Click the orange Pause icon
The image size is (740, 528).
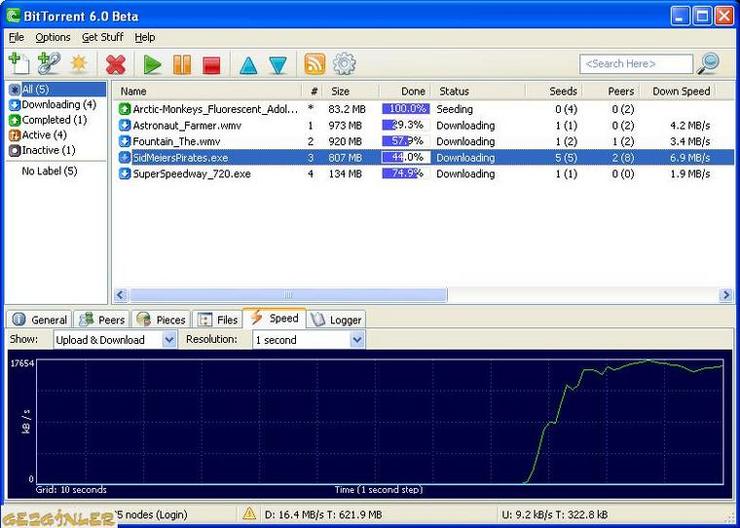[182, 64]
